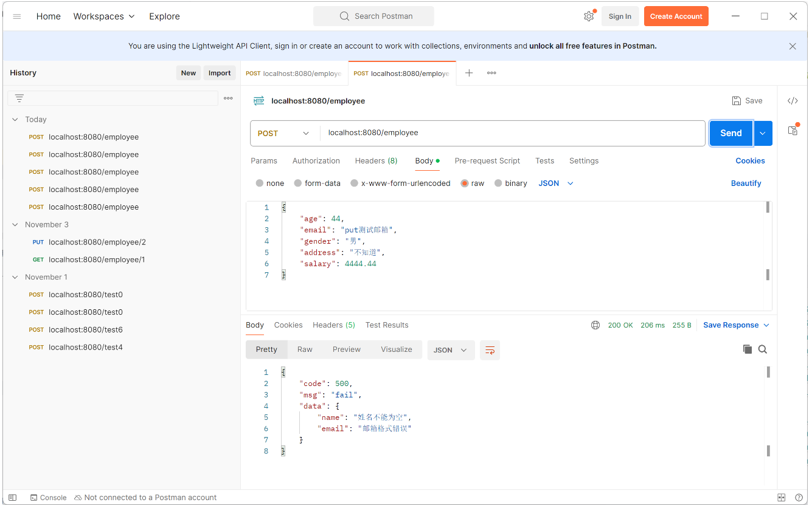Copy response body icon

(x=748, y=349)
